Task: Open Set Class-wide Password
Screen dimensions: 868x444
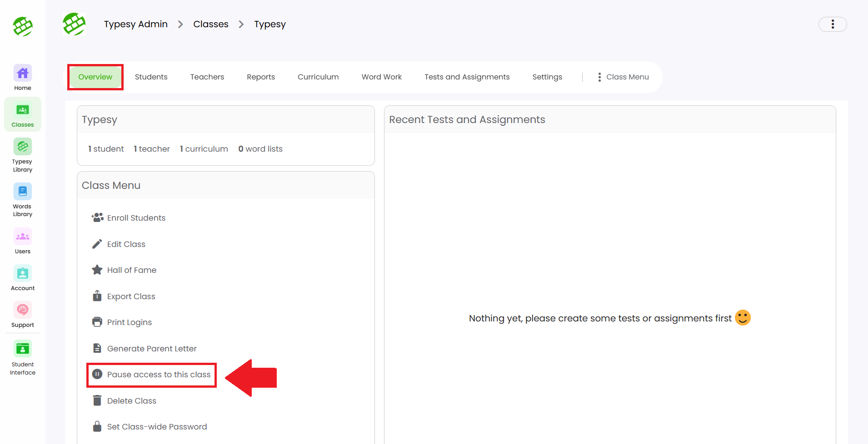Action: 157,427
